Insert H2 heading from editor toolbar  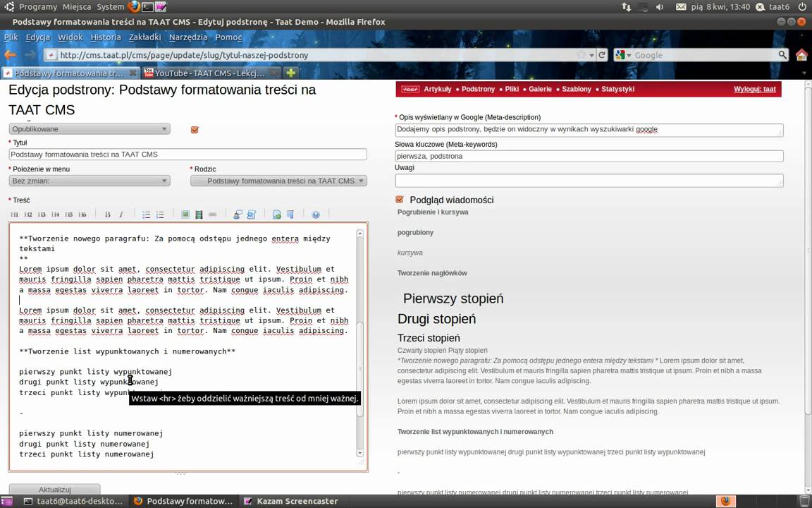[x=28, y=214]
